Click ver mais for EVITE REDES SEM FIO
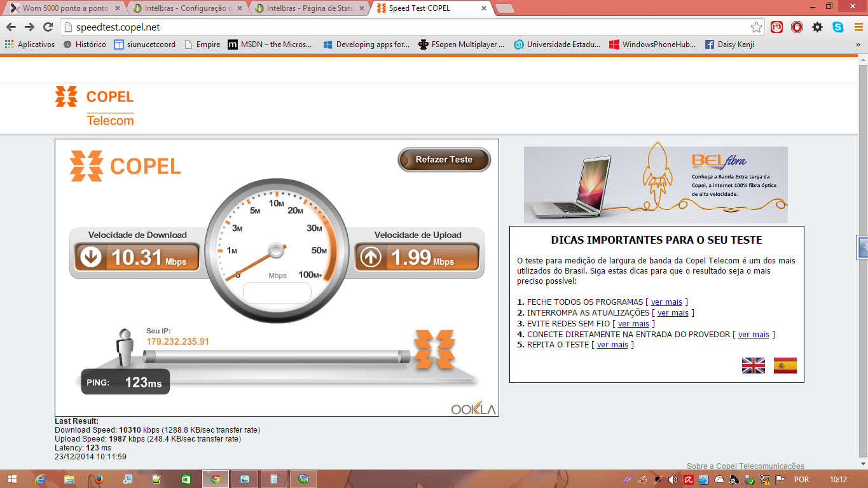 pyautogui.click(x=633, y=324)
